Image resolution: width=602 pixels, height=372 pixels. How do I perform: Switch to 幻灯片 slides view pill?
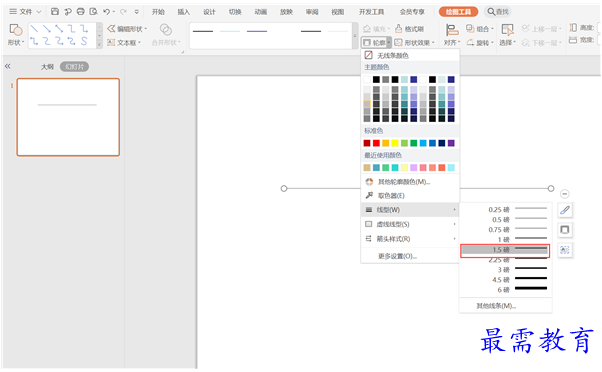(x=74, y=67)
